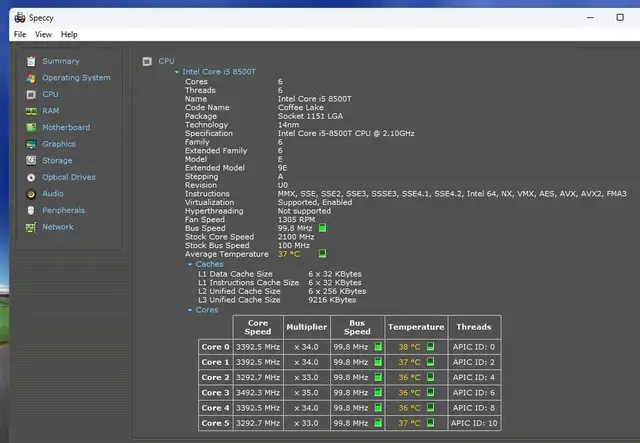Click the Cores tree label
Screen dimensions: 640x443
(x=207, y=310)
